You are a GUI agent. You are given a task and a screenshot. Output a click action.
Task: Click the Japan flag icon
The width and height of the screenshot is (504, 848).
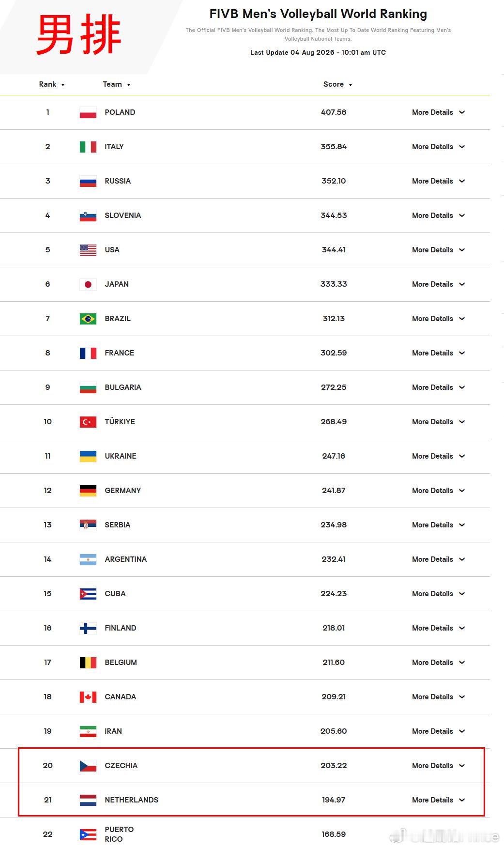click(88, 284)
